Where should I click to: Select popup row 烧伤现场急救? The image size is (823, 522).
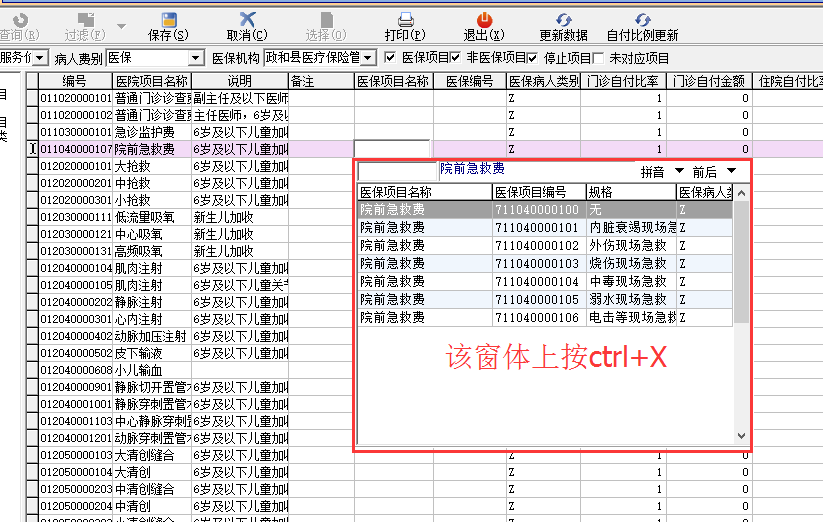tap(545, 263)
